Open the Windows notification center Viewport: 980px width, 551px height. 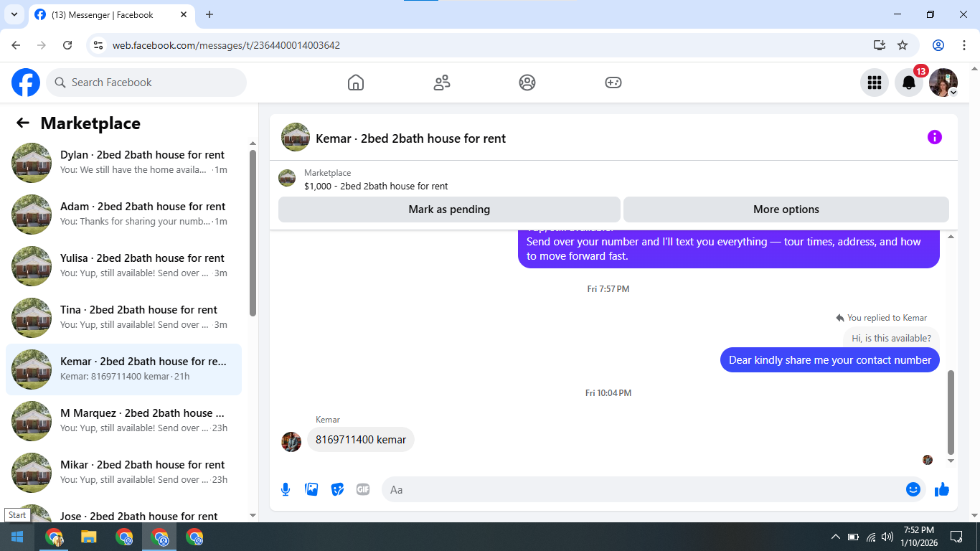click(x=956, y=537)
